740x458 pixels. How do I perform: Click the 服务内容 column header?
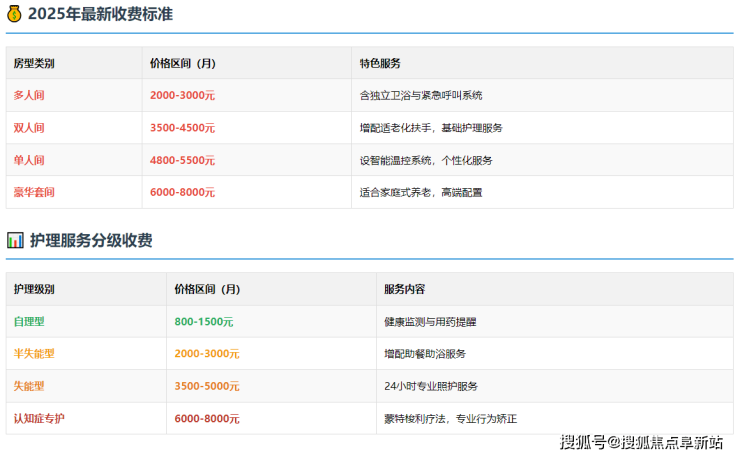tap(404, 289)
